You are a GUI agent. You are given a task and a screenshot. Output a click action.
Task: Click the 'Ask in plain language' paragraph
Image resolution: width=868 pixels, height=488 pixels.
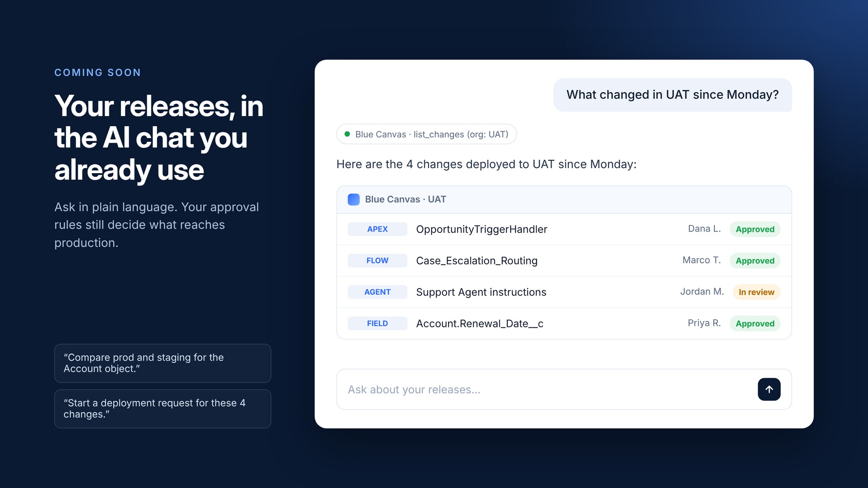(x=156, y=225)
